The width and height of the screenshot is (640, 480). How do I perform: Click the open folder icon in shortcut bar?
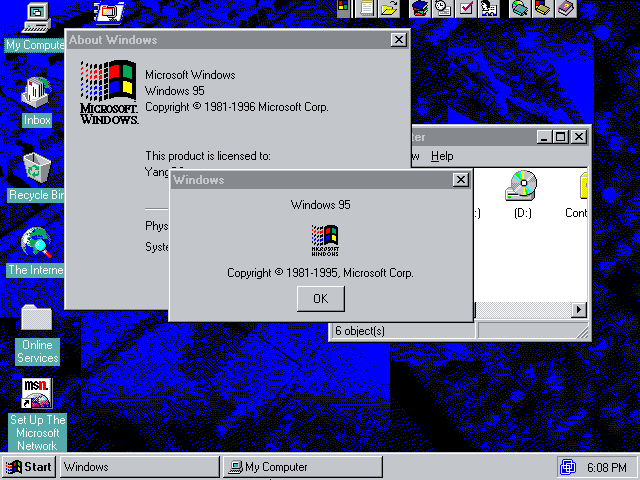[389, 8]
